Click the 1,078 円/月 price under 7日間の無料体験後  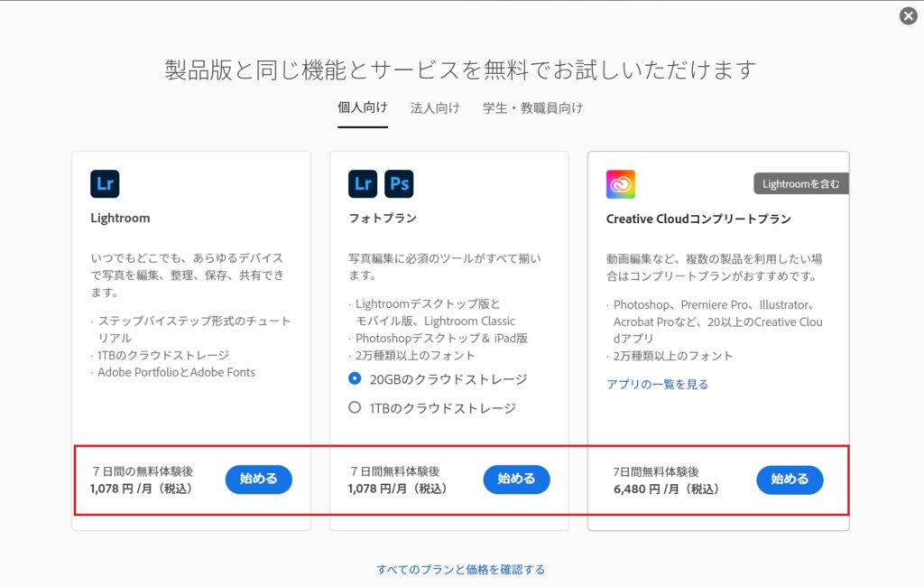click(x=141, y=489)
